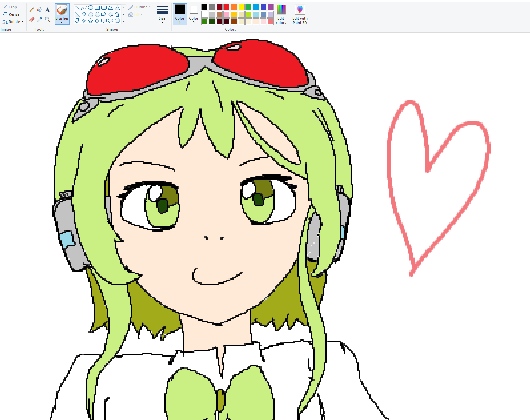Screen dimensions: 530x420
Task: Open image in Edit with Paint 3D
Action: (300, 14)
